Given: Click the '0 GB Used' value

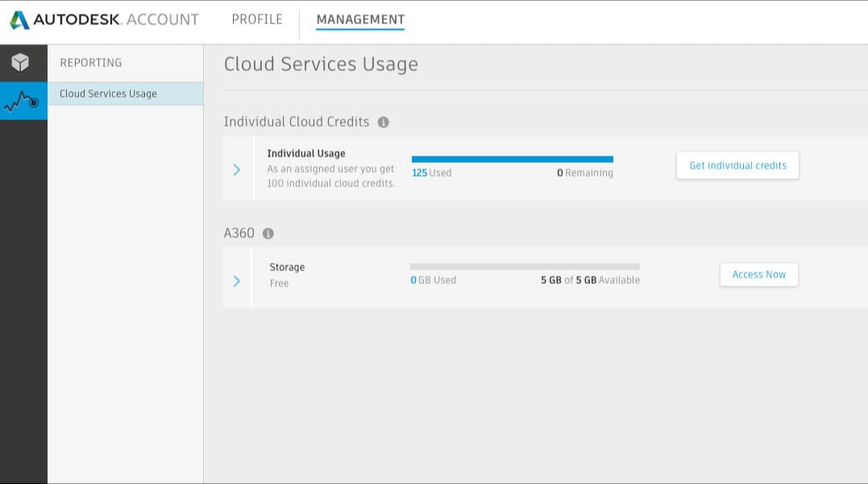Looking at the screenshot, I should point(434,280).
